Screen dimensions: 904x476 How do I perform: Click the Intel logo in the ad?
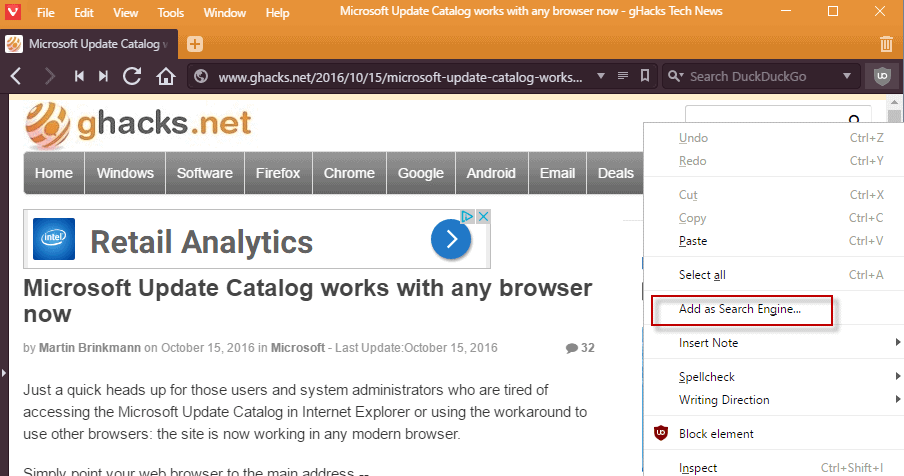pyautogui.click(x=54, y=239)
